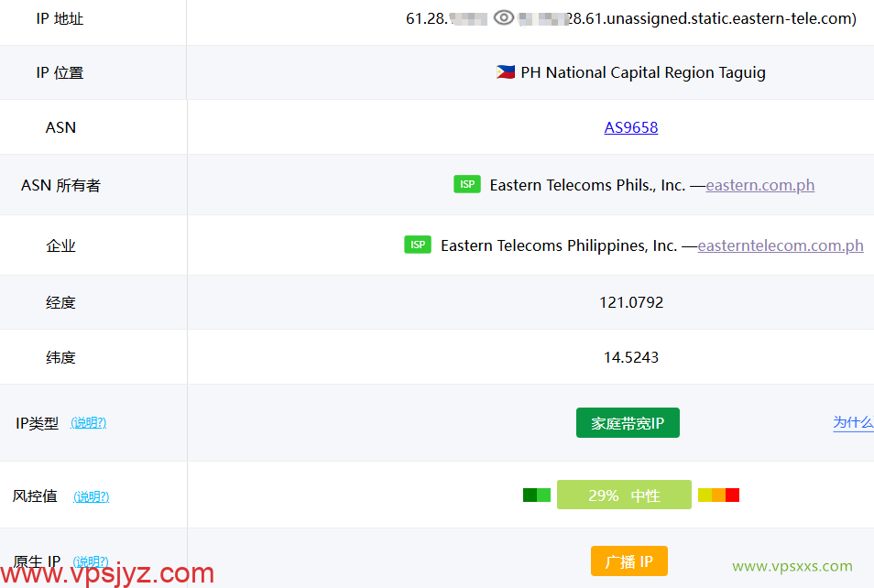Click the 经度 row label

(60, 302)
